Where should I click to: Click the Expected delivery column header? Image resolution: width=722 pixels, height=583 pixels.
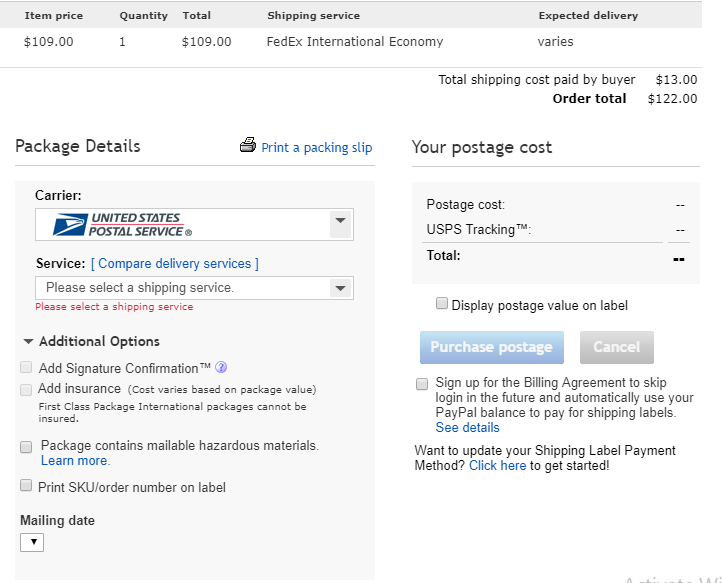tap(588, 16)
